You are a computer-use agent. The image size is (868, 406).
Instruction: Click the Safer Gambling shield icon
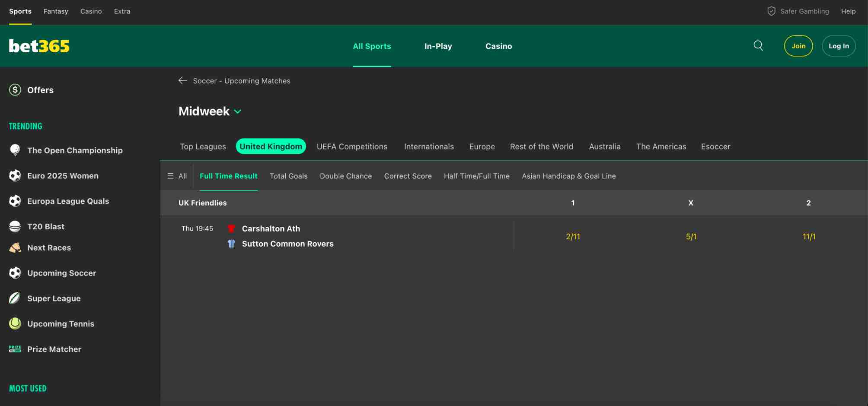point(771,11)
